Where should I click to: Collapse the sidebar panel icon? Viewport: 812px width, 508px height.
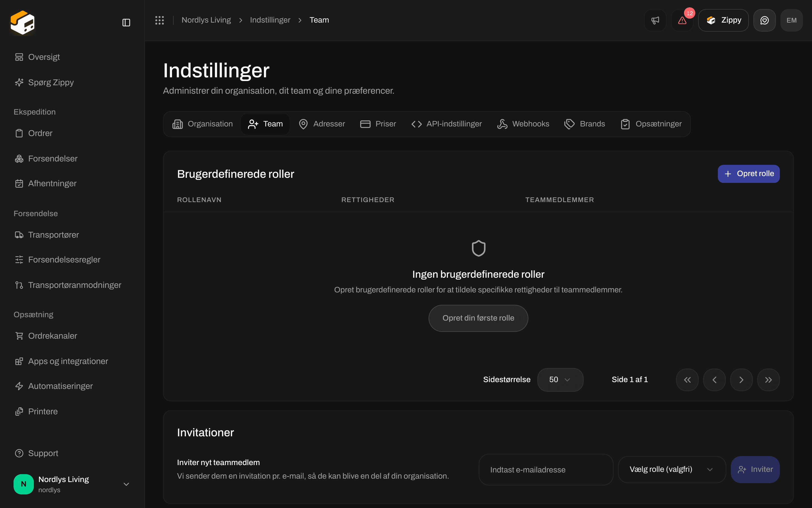126,23
